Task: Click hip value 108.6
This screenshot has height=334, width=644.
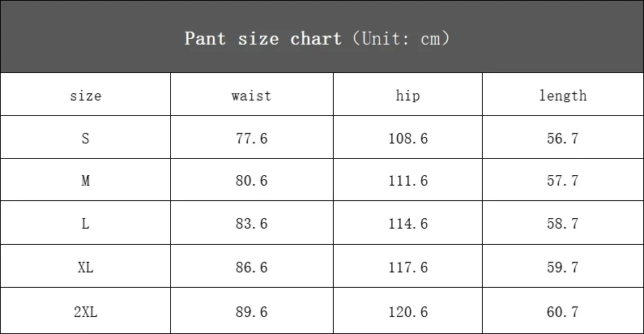Action: pos(407,139)
